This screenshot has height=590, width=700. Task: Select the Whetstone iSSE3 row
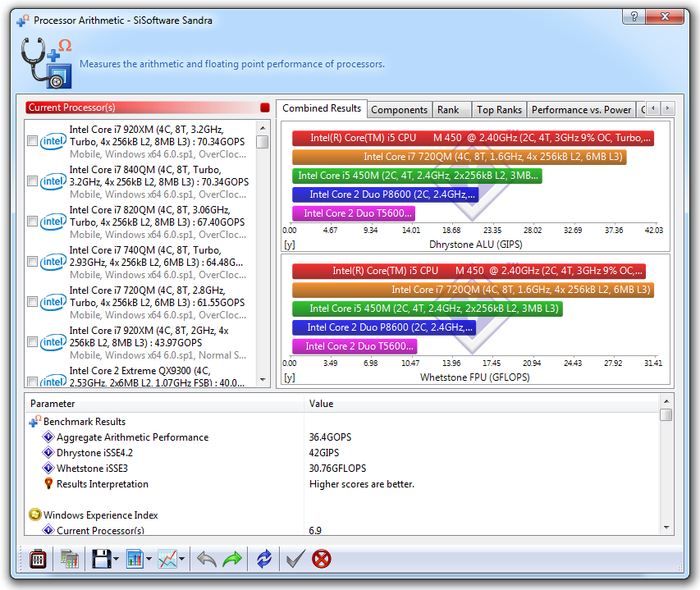coord(342,469)
